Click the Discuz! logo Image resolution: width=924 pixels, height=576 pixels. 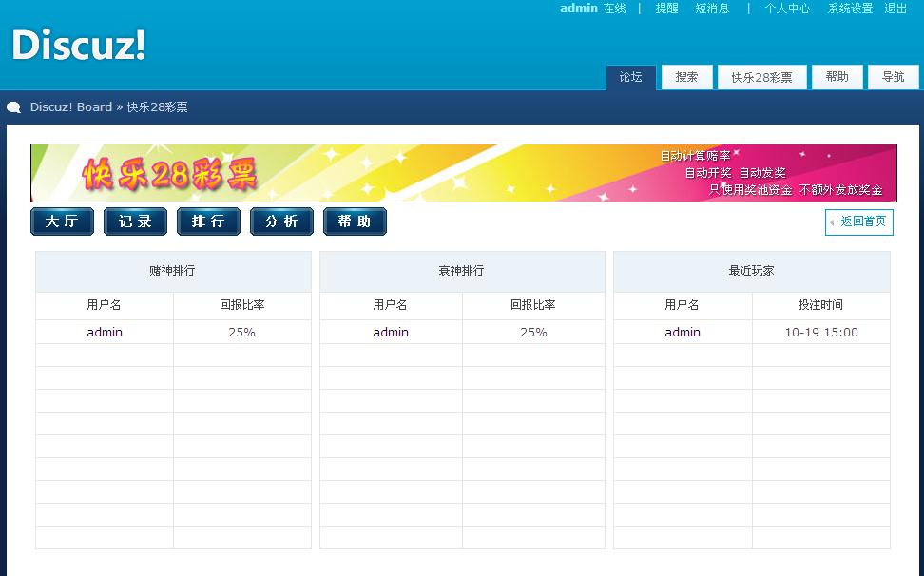[78, 44]
